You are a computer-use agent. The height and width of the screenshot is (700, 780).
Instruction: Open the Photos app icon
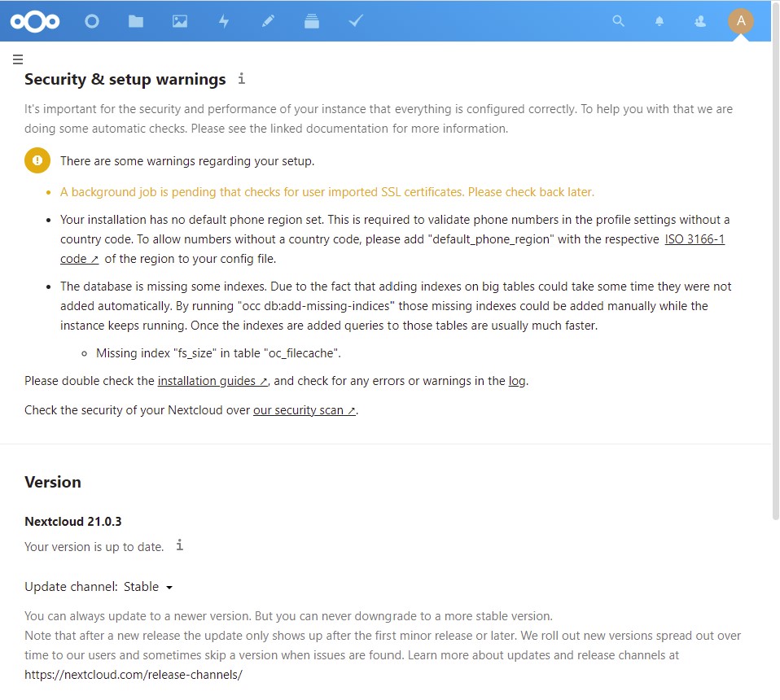tap(180, 21)
